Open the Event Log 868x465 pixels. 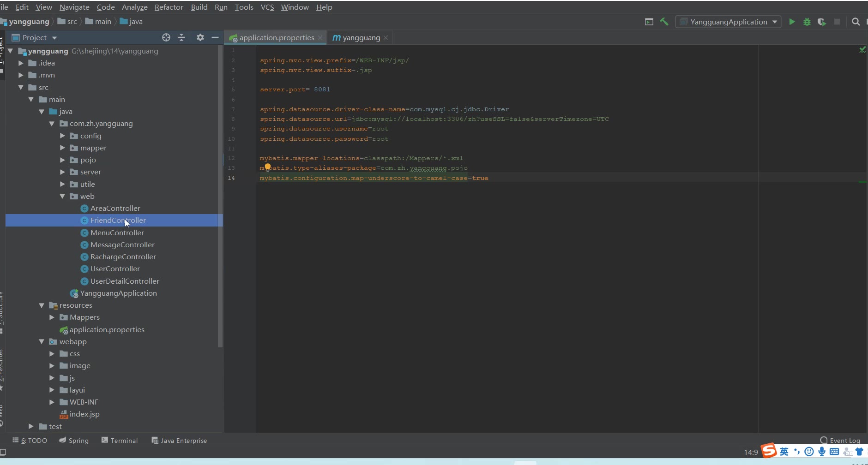click(x=840, y=441)
